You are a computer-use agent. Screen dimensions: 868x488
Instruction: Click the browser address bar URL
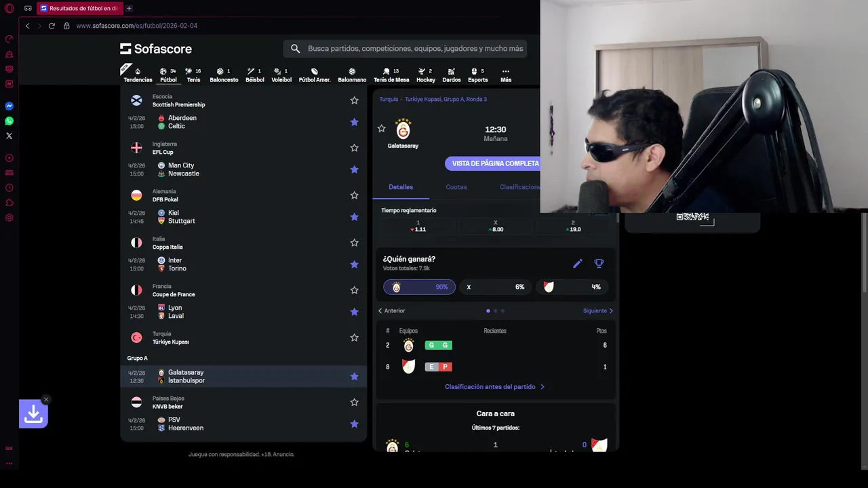pyautogui.click(x=137, y=26)
